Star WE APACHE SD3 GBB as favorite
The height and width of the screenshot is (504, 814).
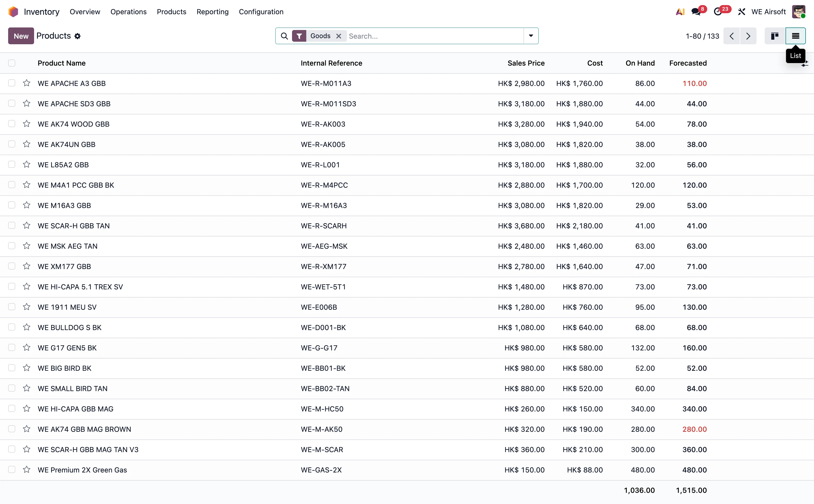pyautogui.click(x=27, y=103)
